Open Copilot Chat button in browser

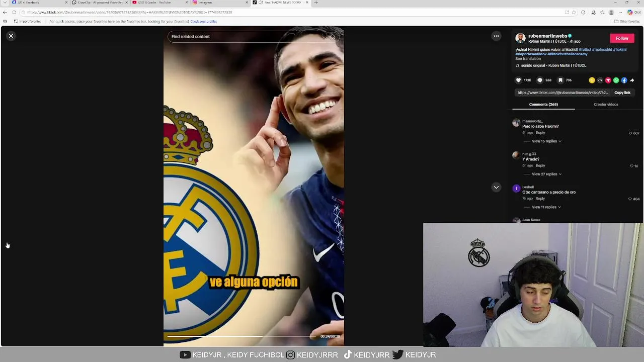[633, 12]
